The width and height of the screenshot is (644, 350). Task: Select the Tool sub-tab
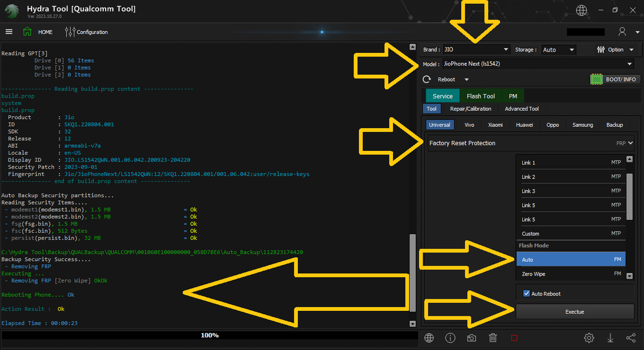click(432, 109)
